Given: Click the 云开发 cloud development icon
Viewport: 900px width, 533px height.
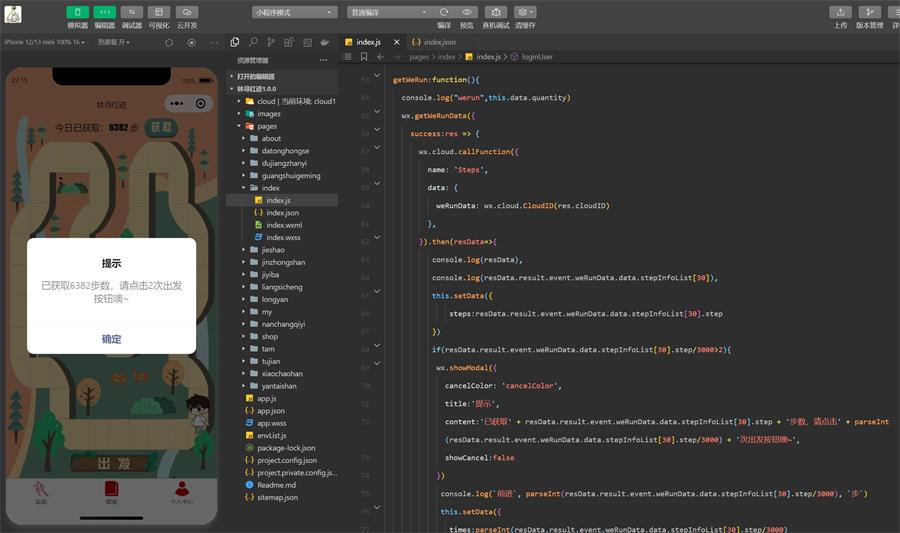Looking at the screenshot, I should (186, 12).
